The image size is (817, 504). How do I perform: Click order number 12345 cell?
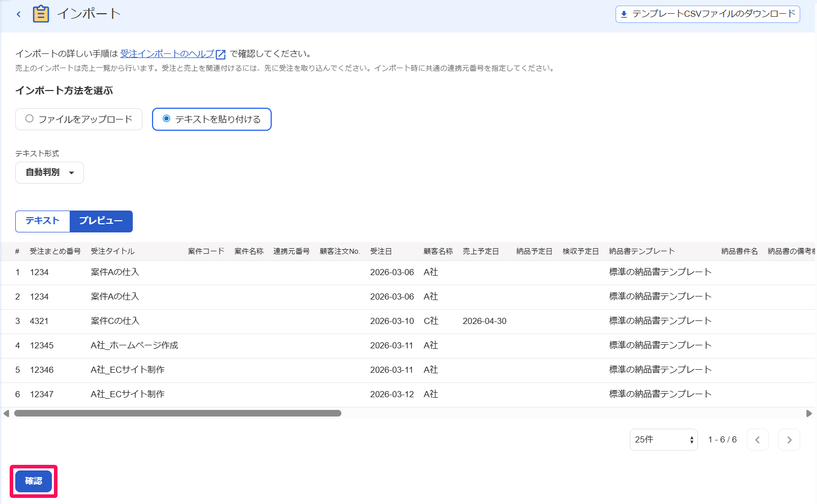pos(42,346)
